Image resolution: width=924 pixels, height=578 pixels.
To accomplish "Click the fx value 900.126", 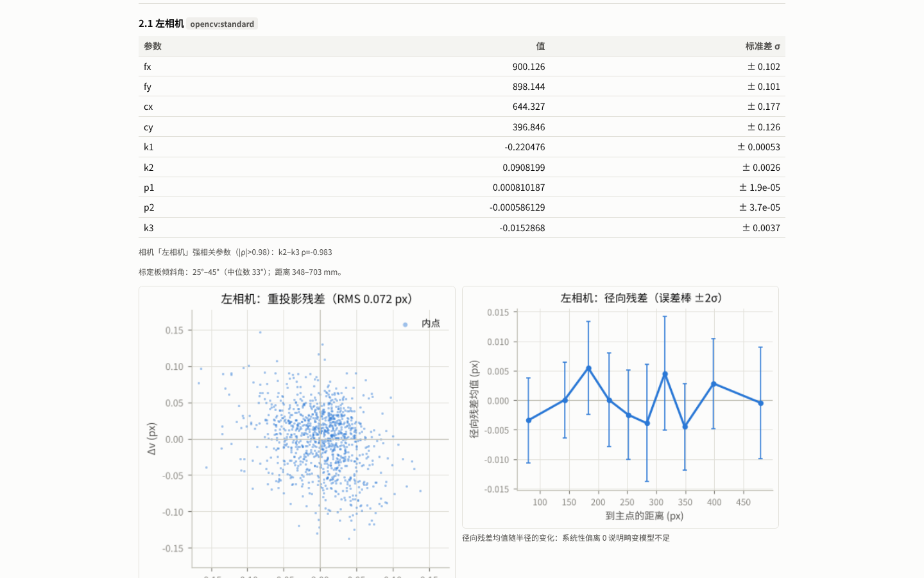I will click(529, 67).
